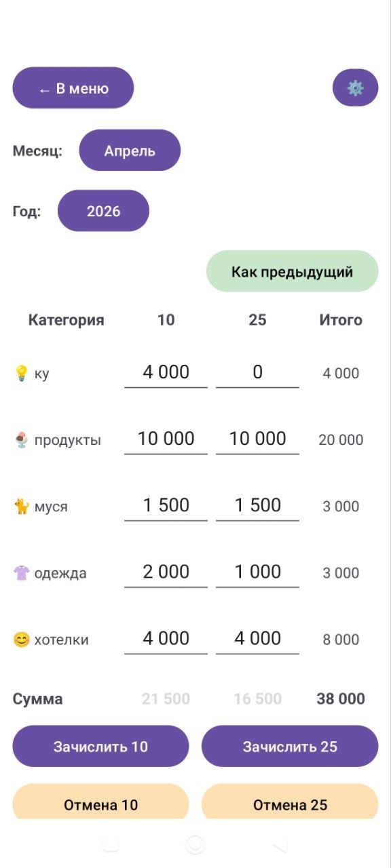The image size is (391, 868).
Task: Open the Апрель month selector
Action: pos(130,150)
